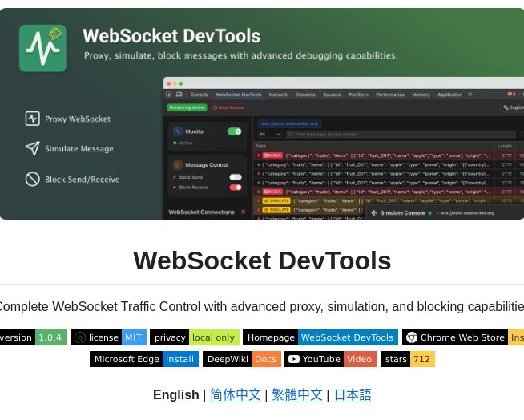524x420 pixels.
Task: Click the Block Send/Receive prohibited icon
Action: click(x=32, y=179)
